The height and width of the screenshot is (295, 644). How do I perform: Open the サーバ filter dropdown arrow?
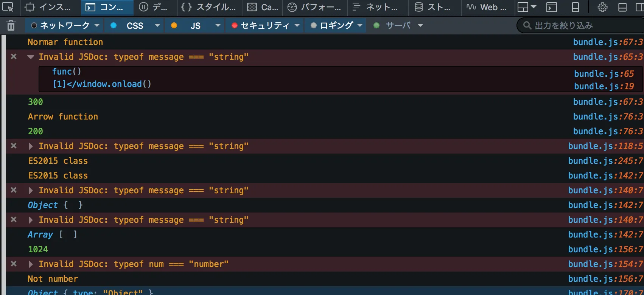420,25
